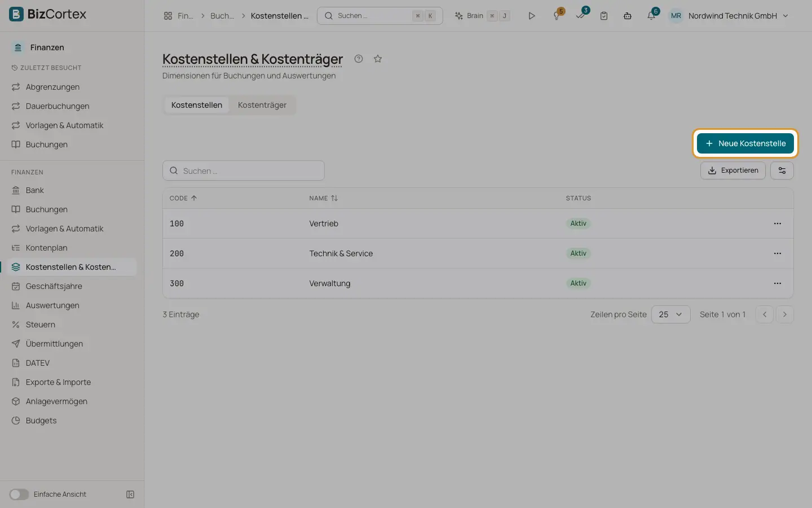The width and height of the screenshot is (812, 508).
Task: Click Neue Kostenstelle button
Action: (x=745, y=143)
